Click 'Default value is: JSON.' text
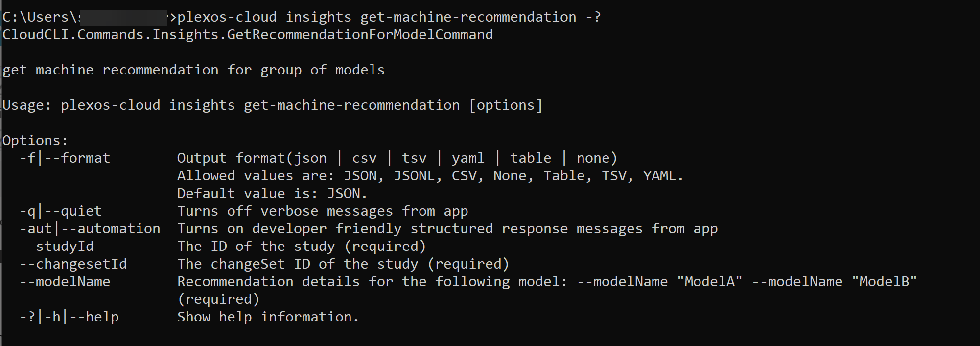 (272, 193)
